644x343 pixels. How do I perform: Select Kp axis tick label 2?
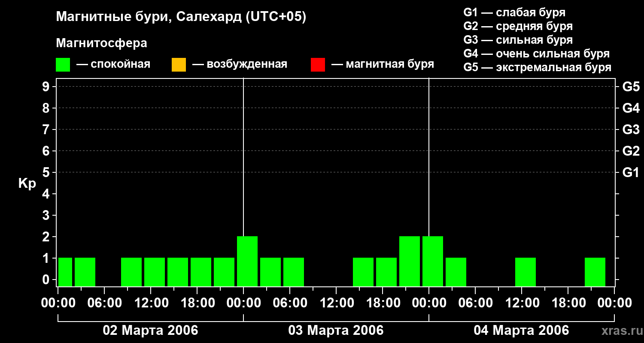click(47, 237)
